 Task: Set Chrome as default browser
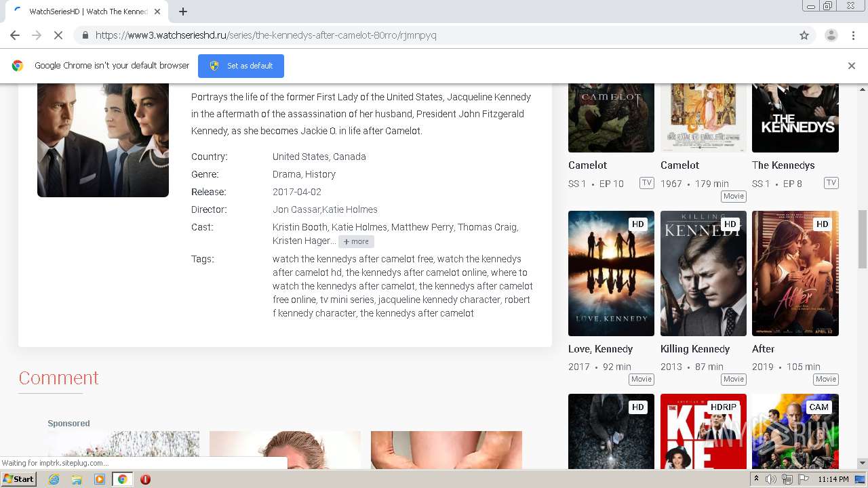click(x=241, y=66)
